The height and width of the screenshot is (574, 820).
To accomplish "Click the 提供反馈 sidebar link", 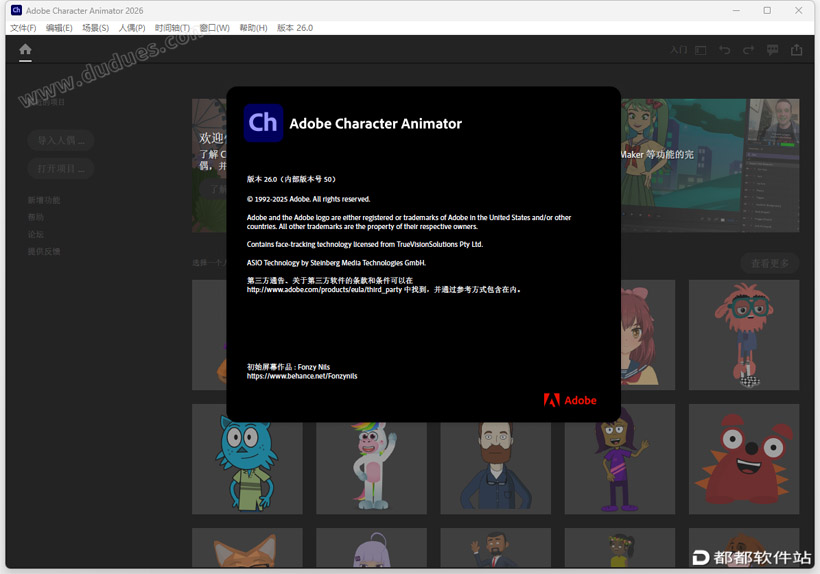I will (x=44, y=251).
